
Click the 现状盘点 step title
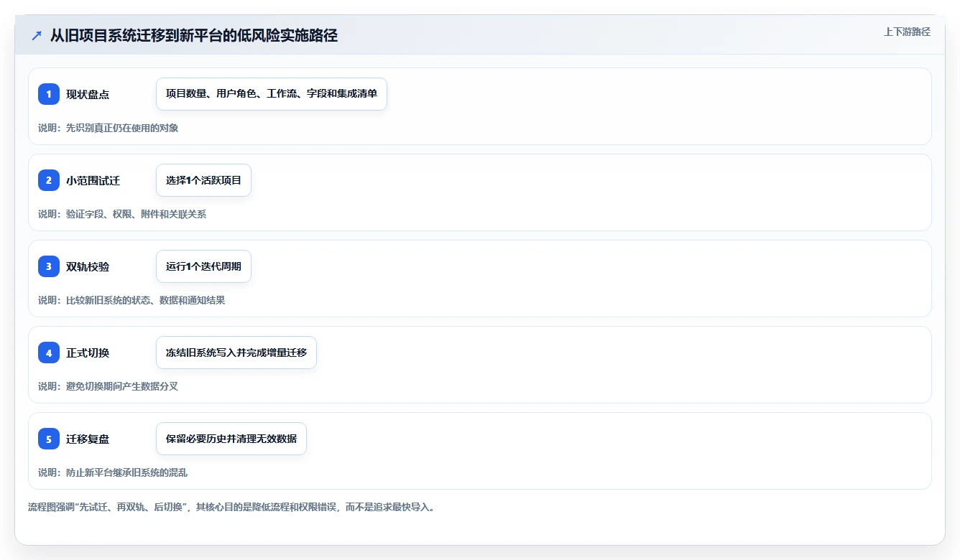(x=88, y=94)
